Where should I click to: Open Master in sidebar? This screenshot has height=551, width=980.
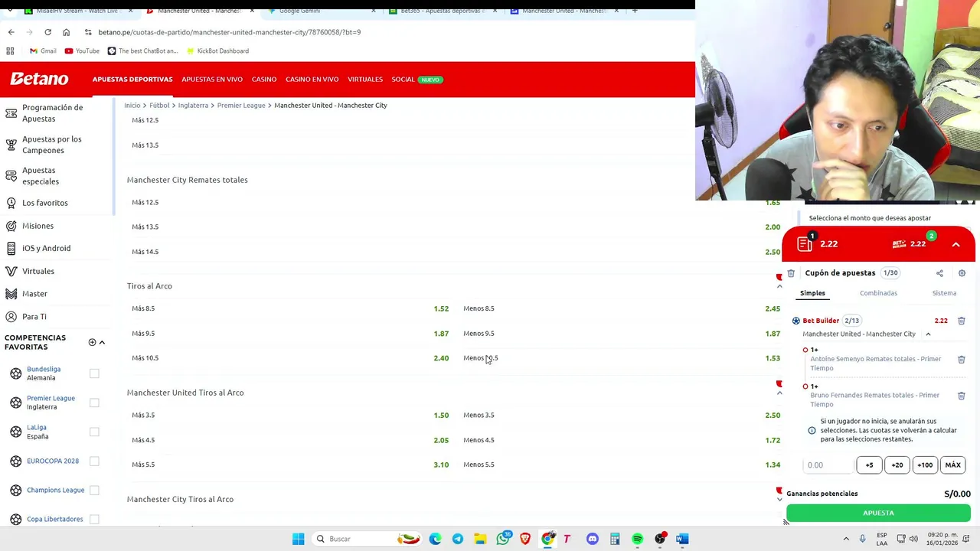34,294
